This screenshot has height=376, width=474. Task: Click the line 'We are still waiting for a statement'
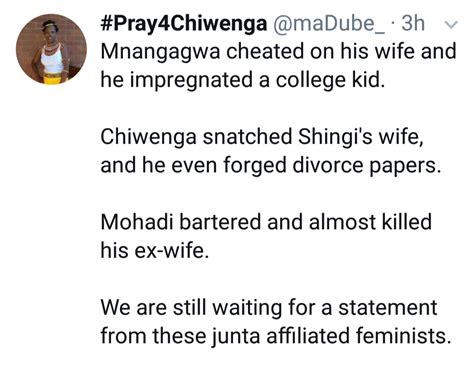[x=269, y=307]
